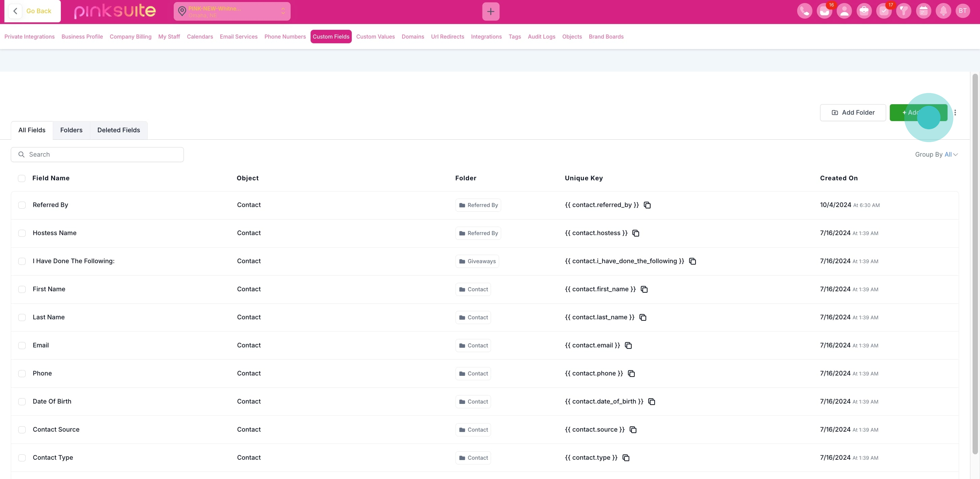Check the Hostess Name row checkbox
This screenshot has width=980, height=479.
click(x=22, y=233)
